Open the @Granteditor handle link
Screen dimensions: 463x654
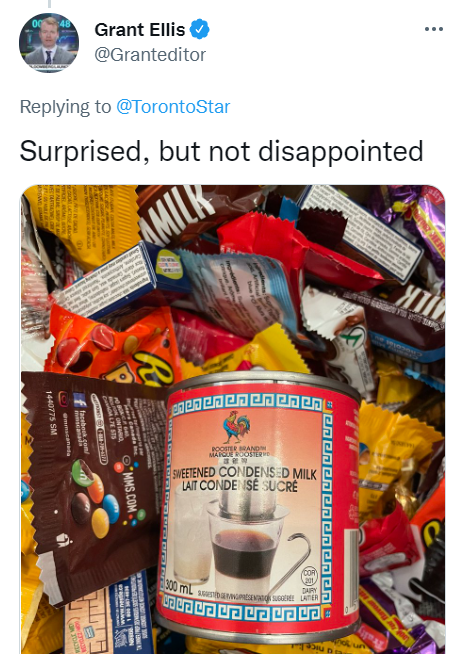150,55
